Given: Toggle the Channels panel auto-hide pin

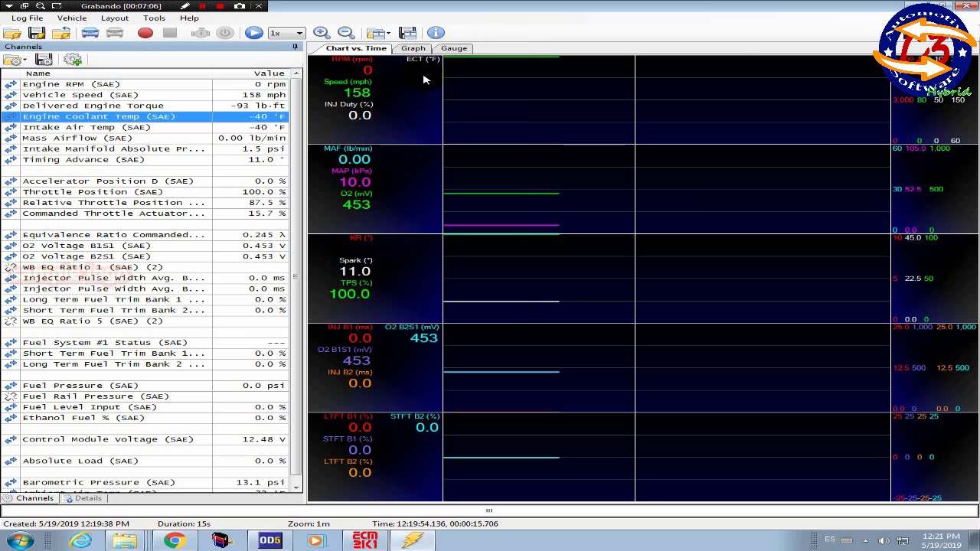Looking at the screenshot, I should coord(295,47).
